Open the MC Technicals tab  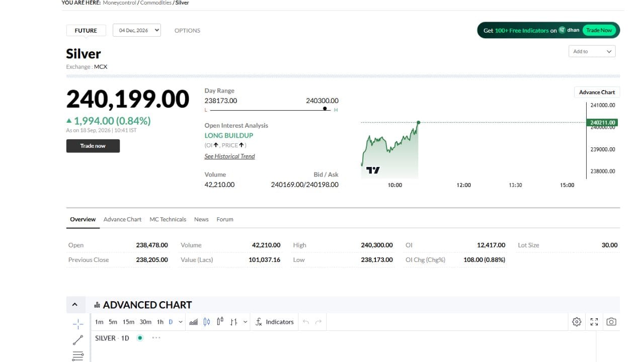click(168, 219)
